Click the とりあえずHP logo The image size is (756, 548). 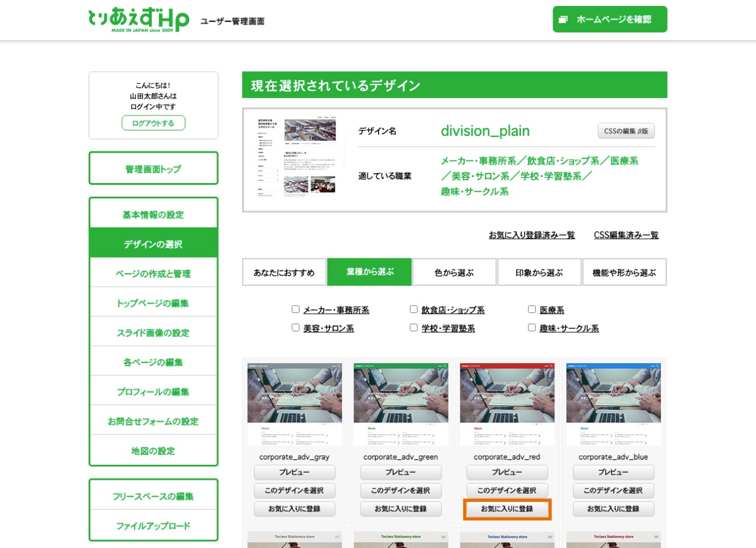click(x=138, y=19)
